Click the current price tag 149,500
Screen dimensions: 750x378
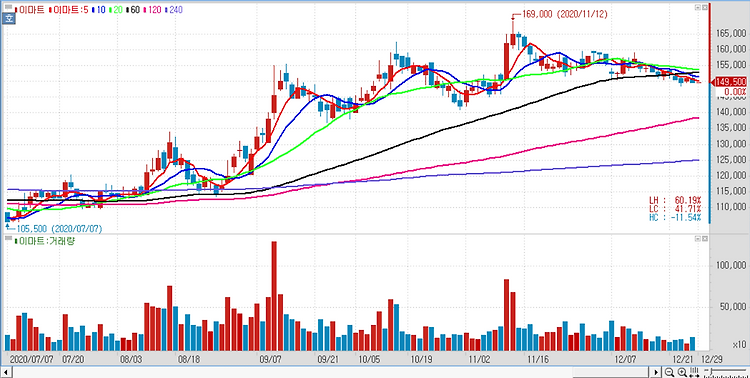point(730,82)
